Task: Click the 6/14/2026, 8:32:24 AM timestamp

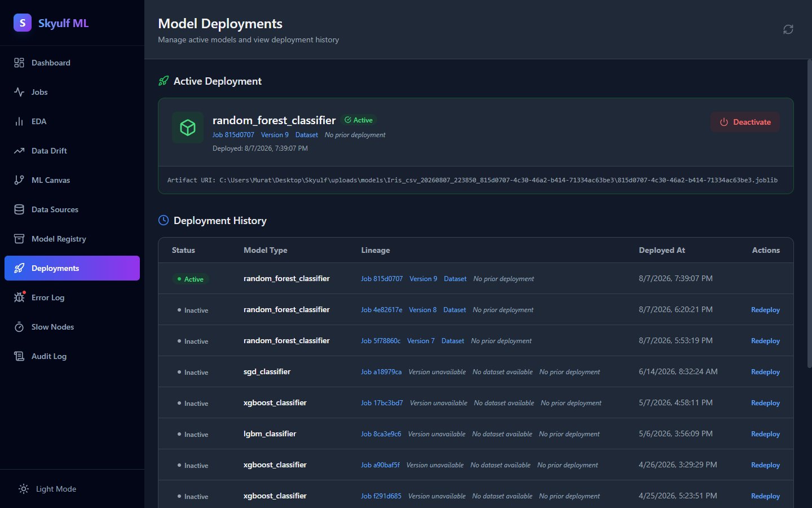Action: point(678,371)
